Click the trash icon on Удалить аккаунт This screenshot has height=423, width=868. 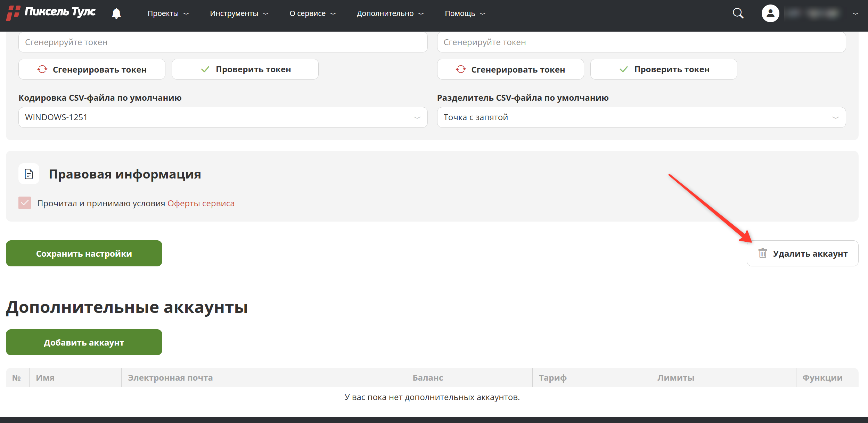point(762,254)
